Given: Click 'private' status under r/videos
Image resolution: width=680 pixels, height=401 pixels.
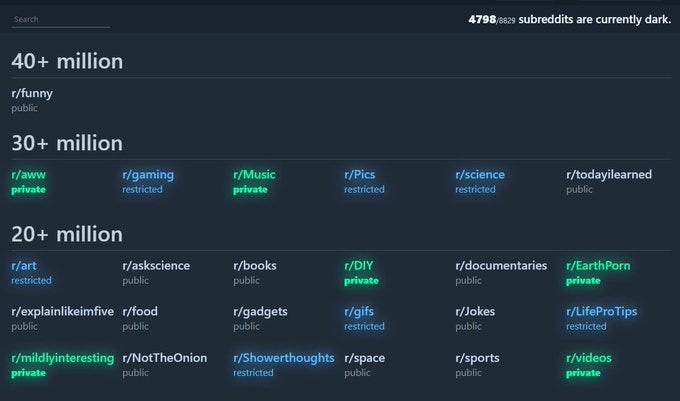Looking at the screenshot, I should coord(583,373).
